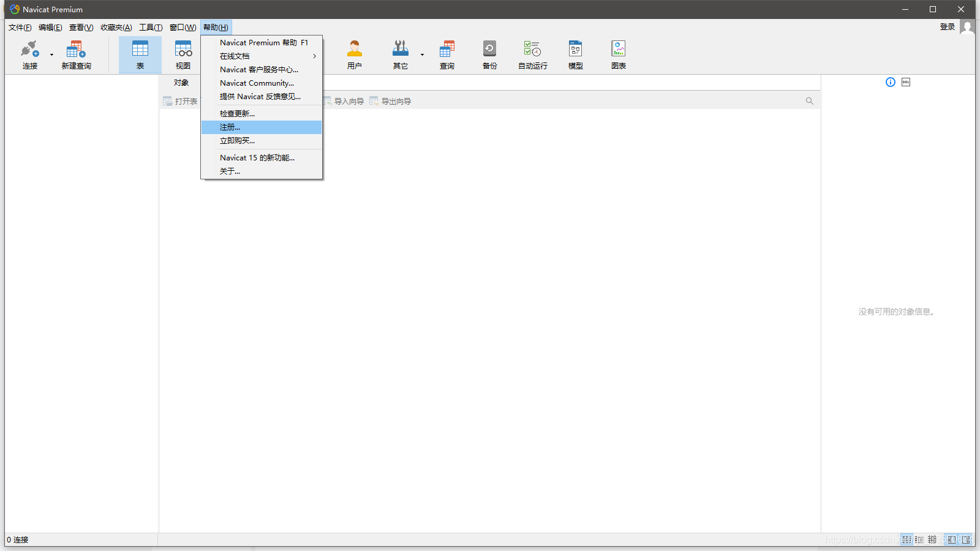Switch to detail view in status bar

(x=919, y=539)
